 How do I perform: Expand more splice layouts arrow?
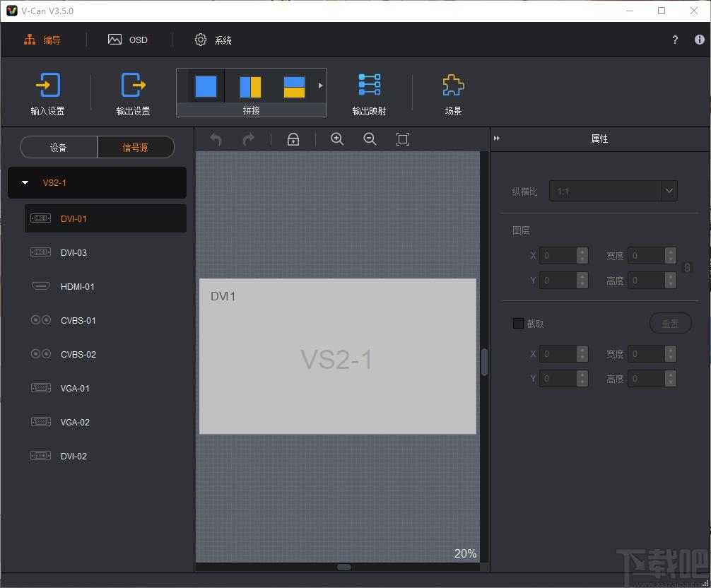click(x=321, y=86)
